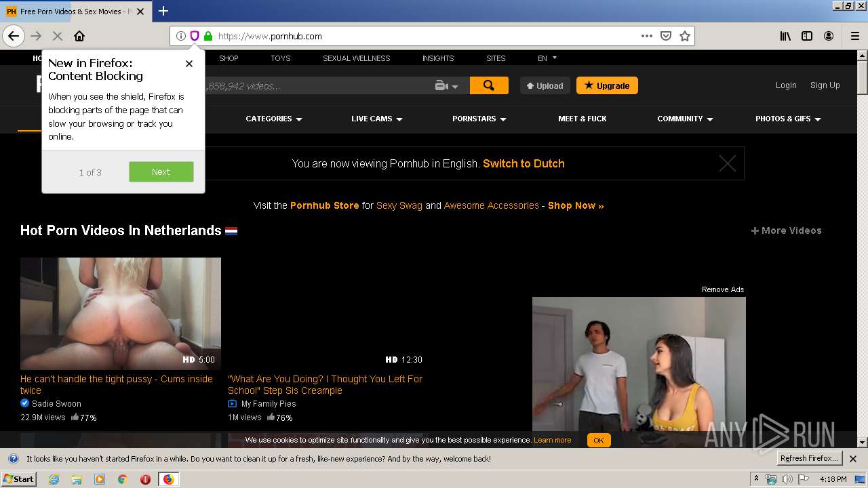Image resolution: width=868 pixels, height=488 pixels.
Task: Click the Upload button
Action: coord(545,85)
